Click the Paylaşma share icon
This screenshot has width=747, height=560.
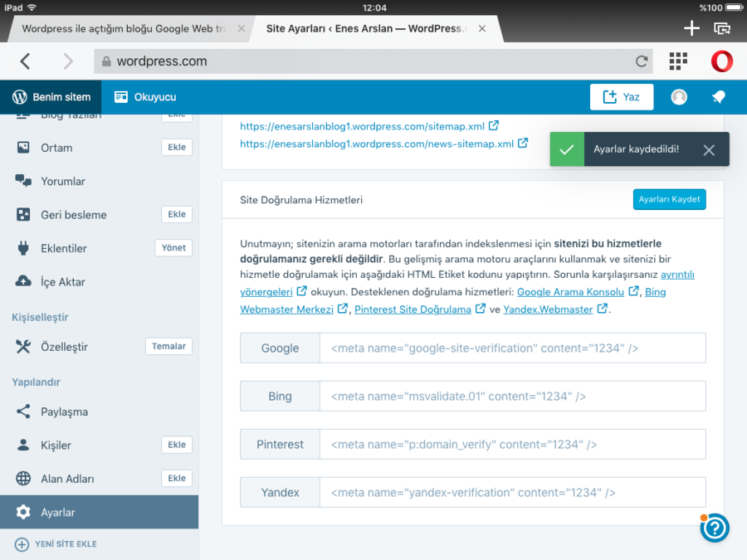tap(23, 411)
